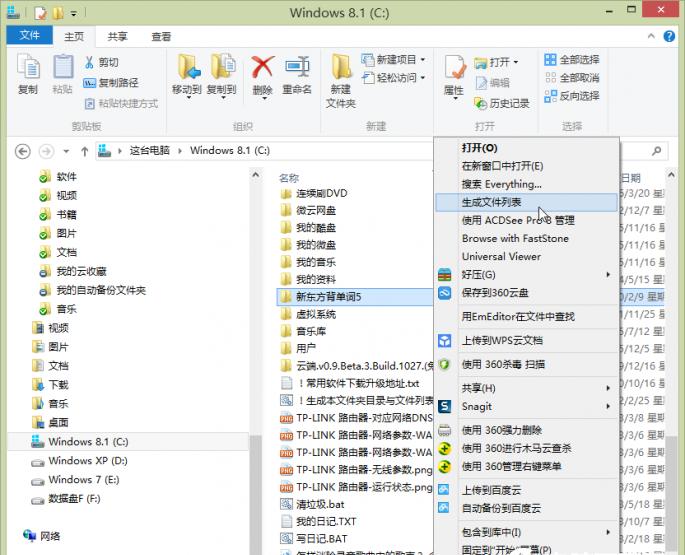Expand the 好压(G) submenu in context menu
Viewport: 685px width, 555px height.
(x=527, y=274)
